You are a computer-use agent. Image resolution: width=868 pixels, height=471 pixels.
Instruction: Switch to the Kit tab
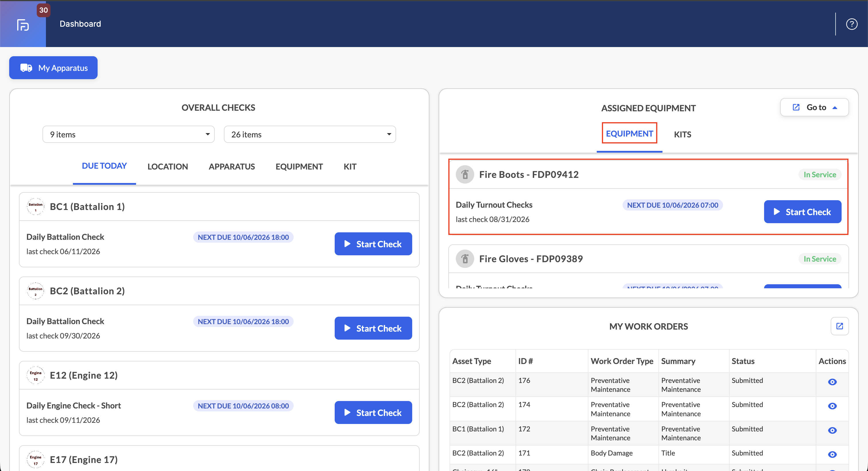click(x=350, y=167)
